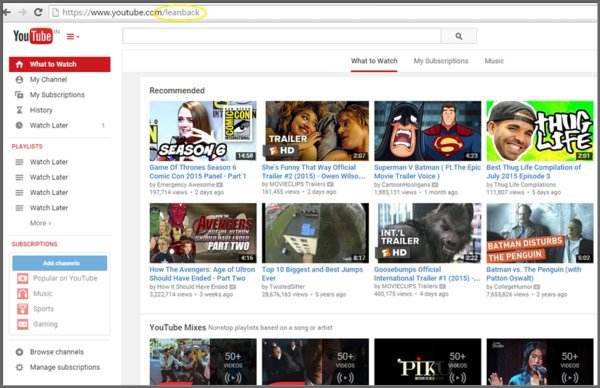Click Popular on YouTube channel icon

tap(23, 278)
